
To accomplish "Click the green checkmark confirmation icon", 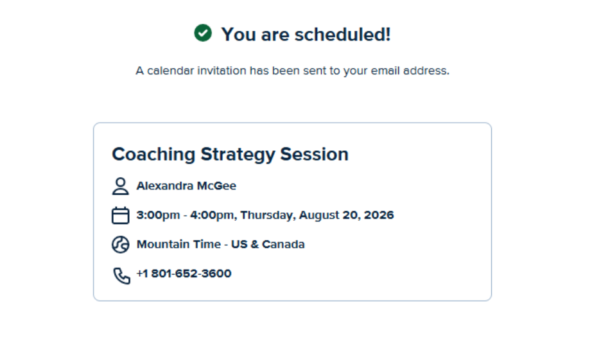I will 203,33.
